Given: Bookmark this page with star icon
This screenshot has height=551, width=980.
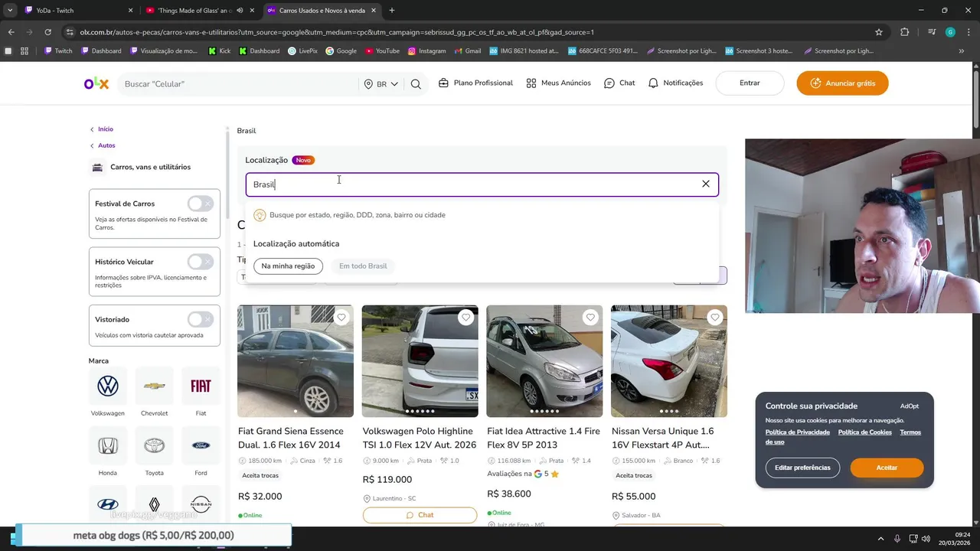Looking at the screenshot, I should 879,32.
